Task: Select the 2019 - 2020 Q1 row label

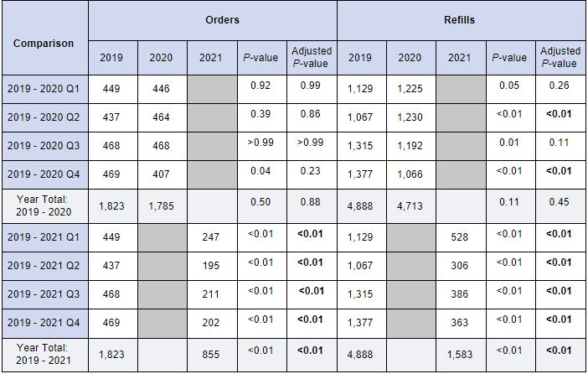Action: pyautogui.click(x=44, y=88)
